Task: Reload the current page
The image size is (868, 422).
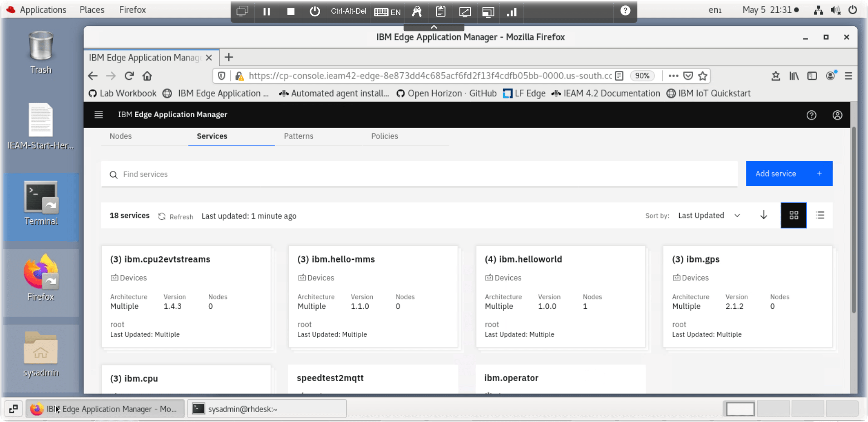Action: pyautogui.click(x=129, y=76)
